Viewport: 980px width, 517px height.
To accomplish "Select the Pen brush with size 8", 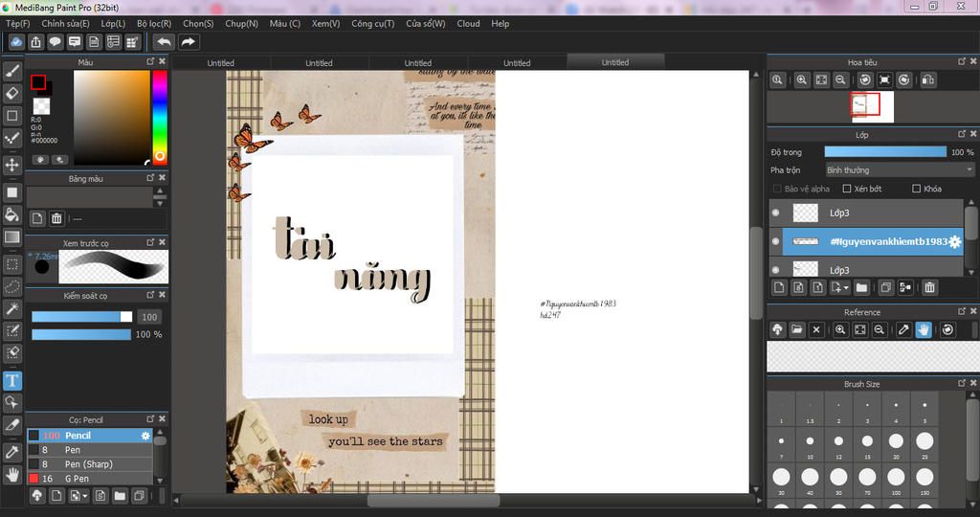I will tap(89, 449).
